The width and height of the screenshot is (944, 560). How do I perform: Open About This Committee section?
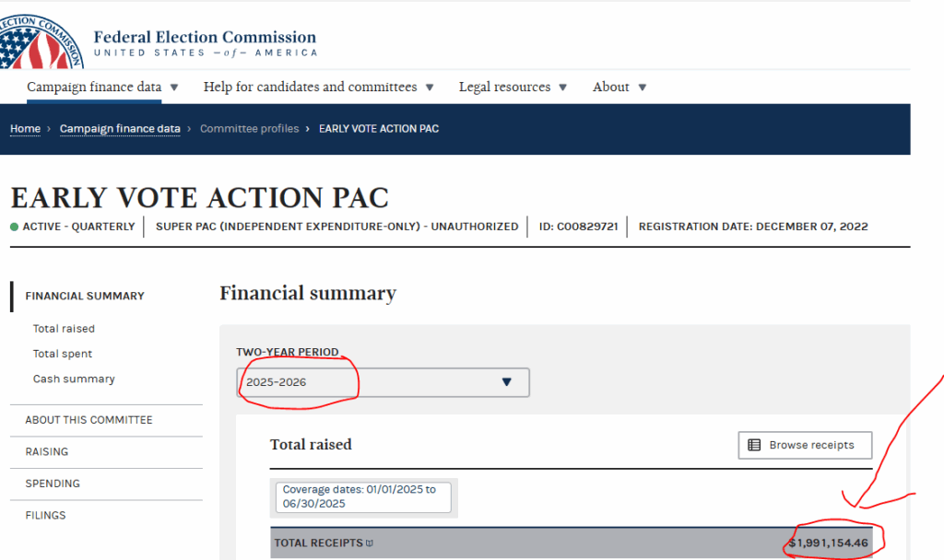[88, 420]
